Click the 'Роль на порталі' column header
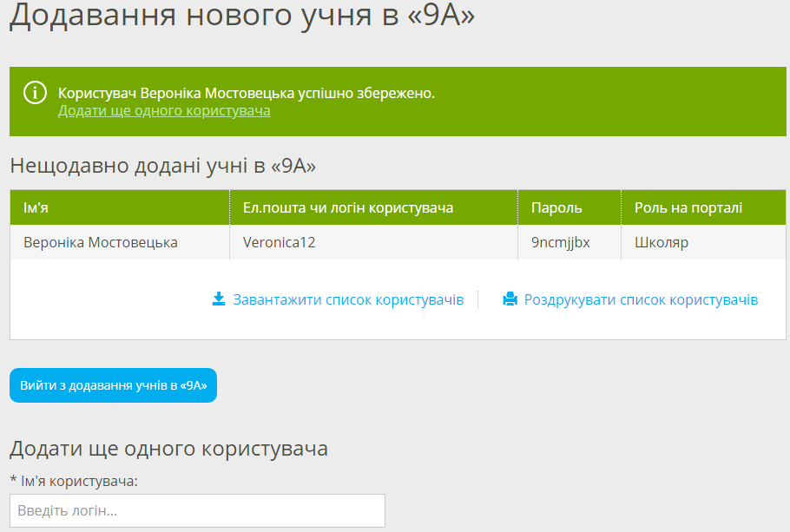The height and width of the screenshot is (532, 790). pos(703,207)
